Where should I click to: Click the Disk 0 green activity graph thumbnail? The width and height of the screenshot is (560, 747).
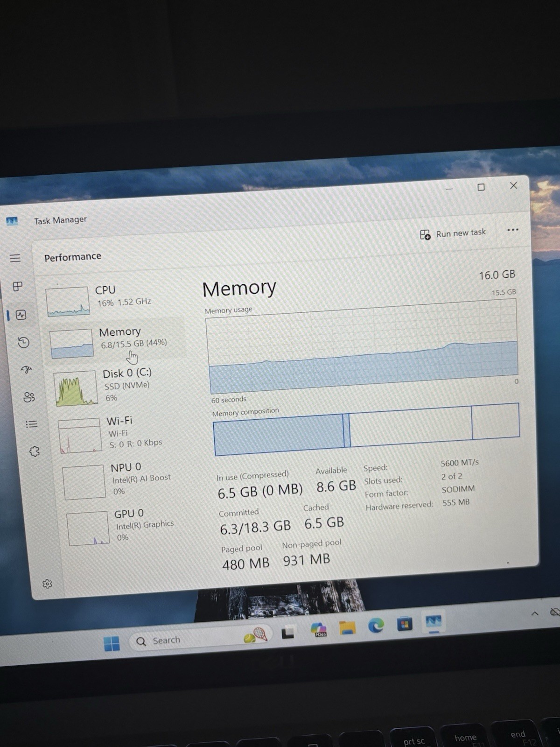click(76, 388)
